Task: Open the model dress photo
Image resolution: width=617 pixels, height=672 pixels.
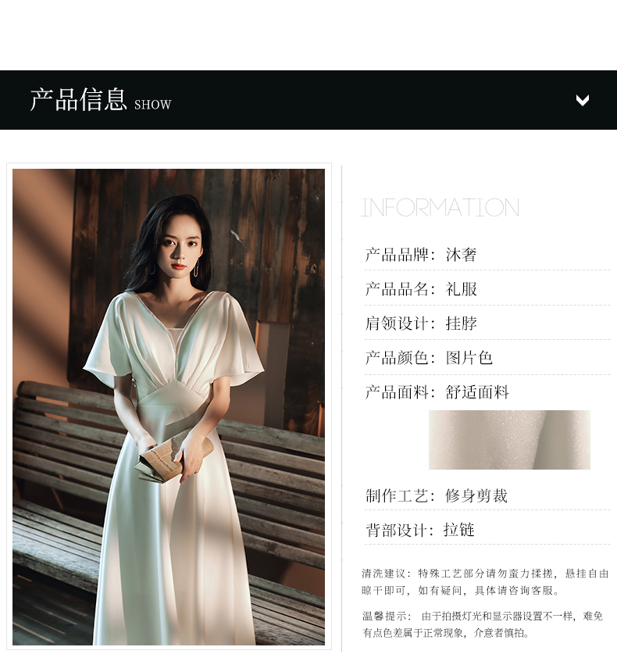Action: (169, 406)
